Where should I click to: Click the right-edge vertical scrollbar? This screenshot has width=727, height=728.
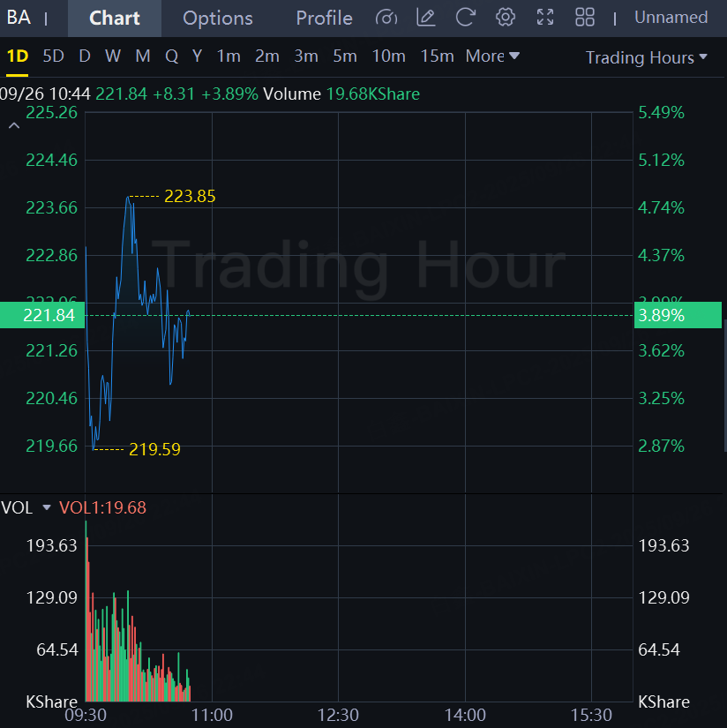click(x=725, y=386)
